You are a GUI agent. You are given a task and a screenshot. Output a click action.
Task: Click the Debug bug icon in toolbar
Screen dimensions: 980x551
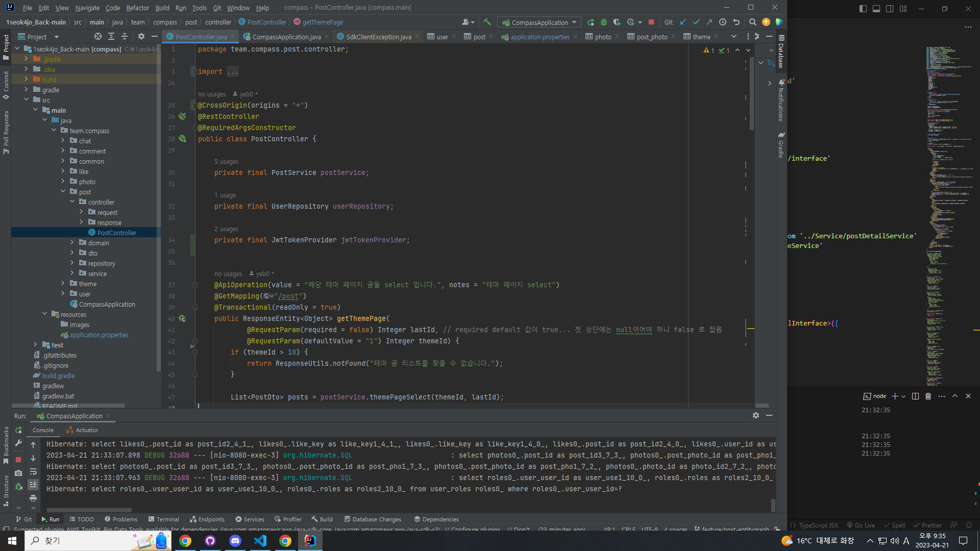point(604,22)
